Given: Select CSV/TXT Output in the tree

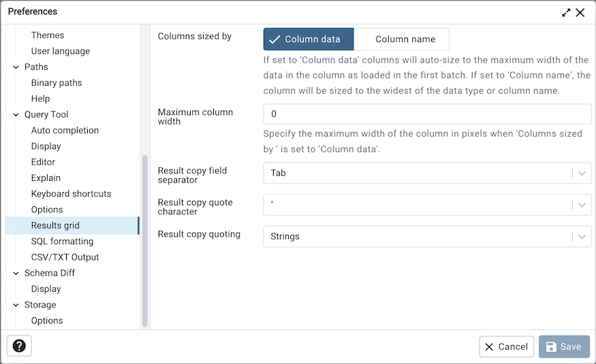Looking at the screenshot, I should click(x=65, y=257).
